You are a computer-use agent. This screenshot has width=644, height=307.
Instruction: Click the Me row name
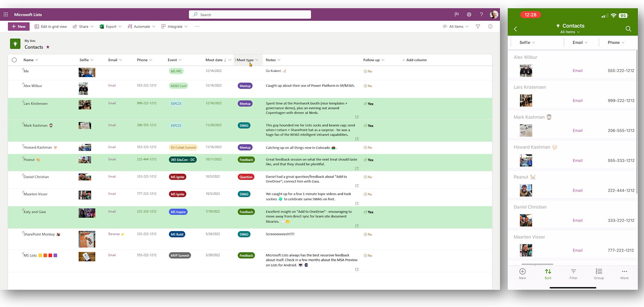26,71
